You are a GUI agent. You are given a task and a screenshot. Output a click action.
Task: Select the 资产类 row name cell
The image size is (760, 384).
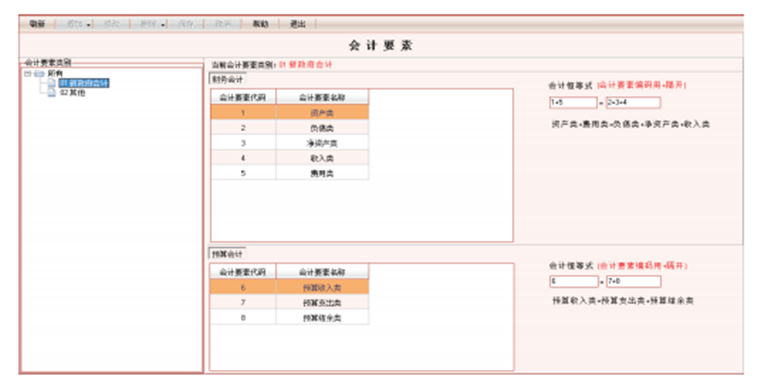322,113
